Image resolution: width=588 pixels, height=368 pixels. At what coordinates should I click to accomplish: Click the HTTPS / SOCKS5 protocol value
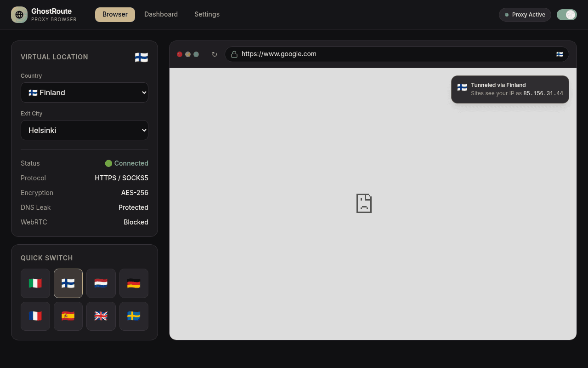click(x=121, y=178)
